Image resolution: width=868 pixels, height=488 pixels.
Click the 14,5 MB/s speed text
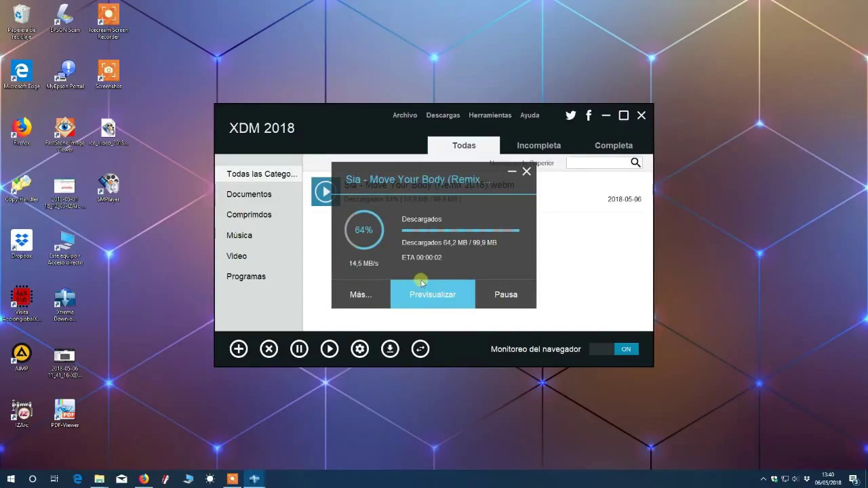pyautogui.click(x=363, y=263)
